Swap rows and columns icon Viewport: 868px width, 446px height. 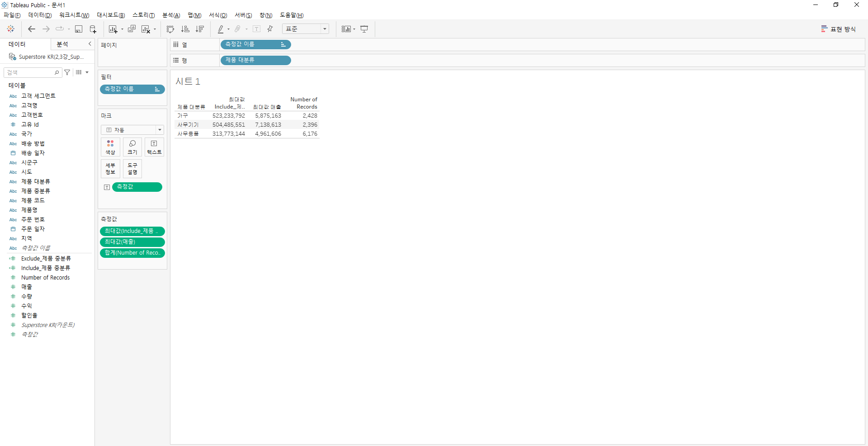170,29
